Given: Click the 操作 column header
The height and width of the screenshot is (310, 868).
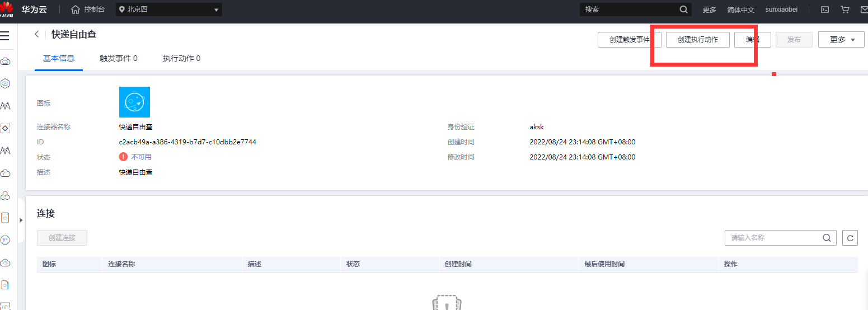Looking at the screenshot, I should click(x=731, y=264).
